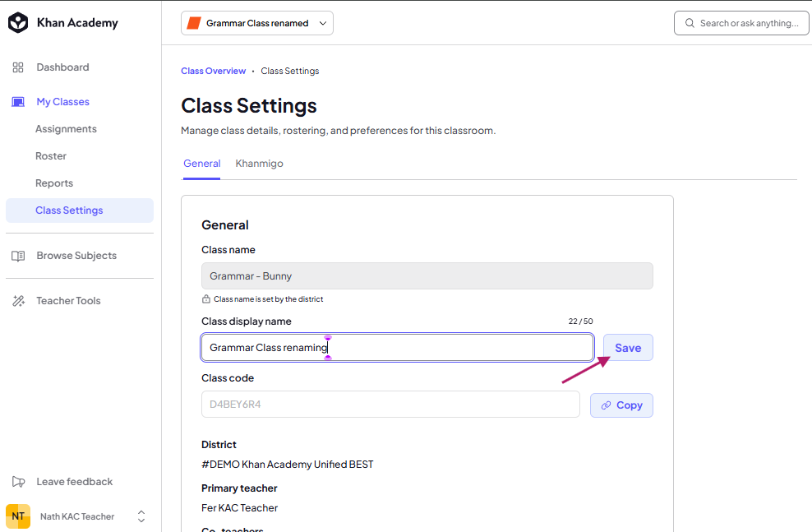Click the Khan Academy logo icon
Screen dimensions: 812x532
click(x=18, y=23)
